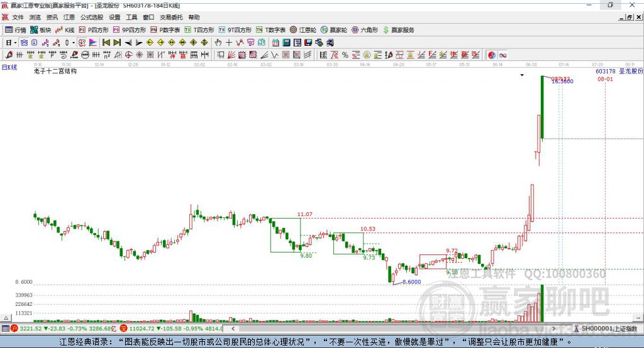The width and height of the screenshot is (644, 348).
Task: Click the Shanghai index 3221.52 status value
Action: pos(31,329)
